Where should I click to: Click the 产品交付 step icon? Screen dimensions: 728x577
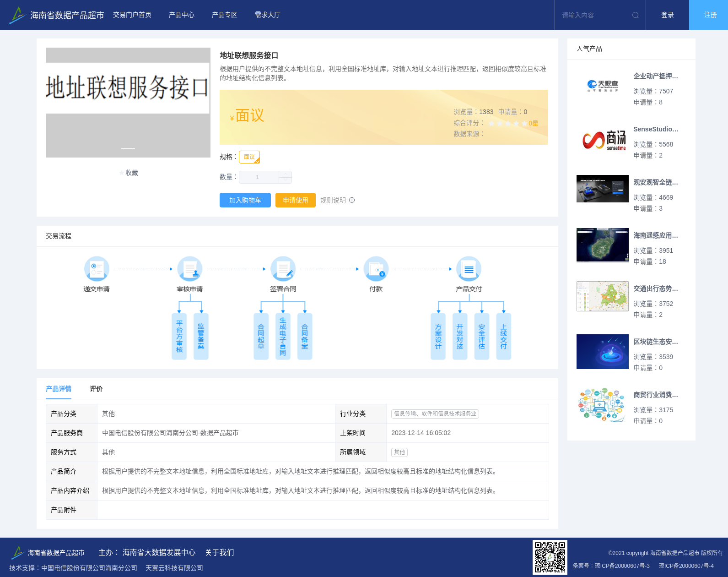[x=469, y=269]
